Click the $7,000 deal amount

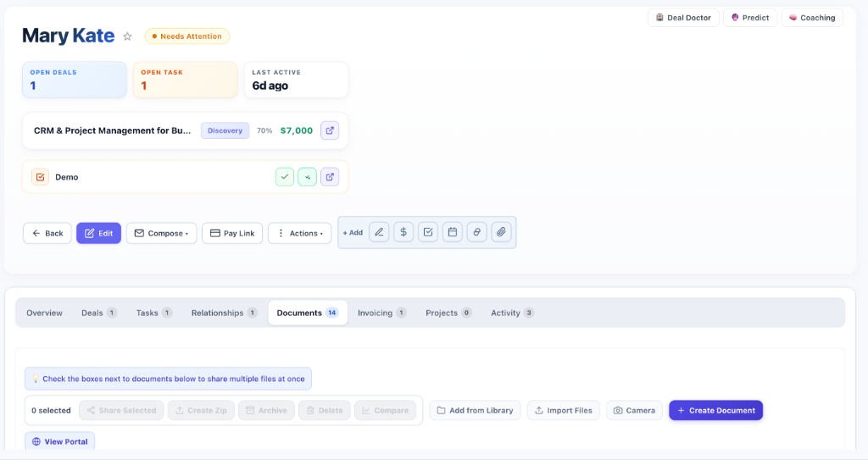coord(296,130)
